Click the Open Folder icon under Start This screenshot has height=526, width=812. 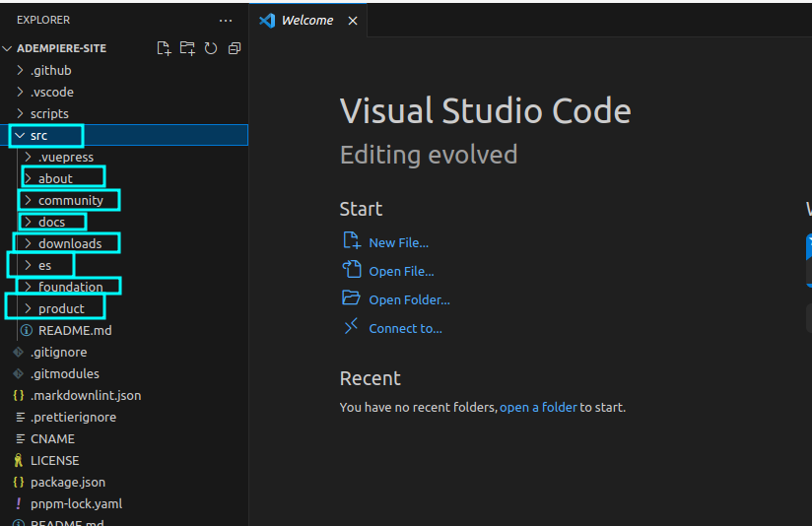pyautogui.click(x=351, y=297)
